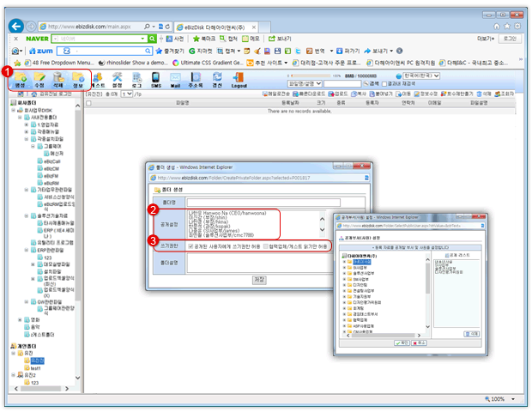Image resolution: width=532 pixels, height=412 pixels.
Task: Click the 취소 cancel button with red X
Action: 419,342
